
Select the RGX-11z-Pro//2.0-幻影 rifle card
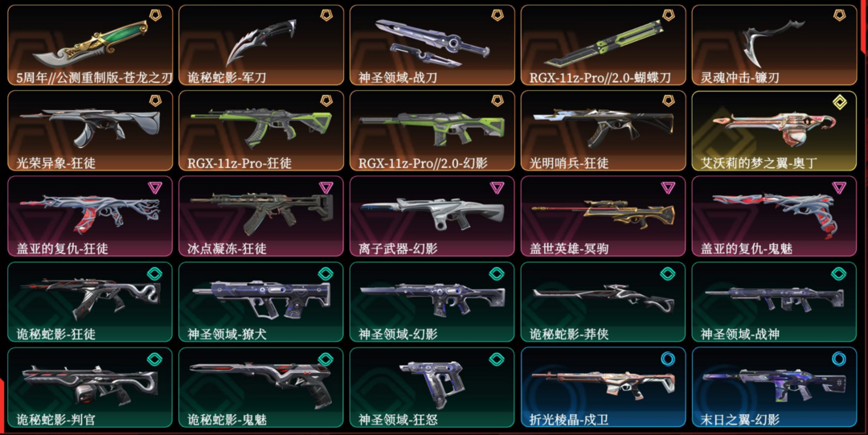tap(432, 131)
